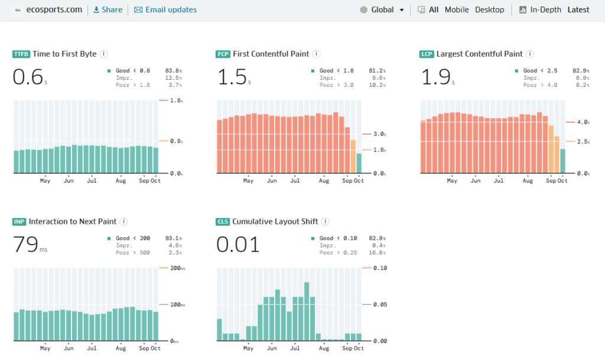Click the dropdown arrow next to Global
Image resolution: width=605 pixels, height=364 pixels.
tap(402, 10)
